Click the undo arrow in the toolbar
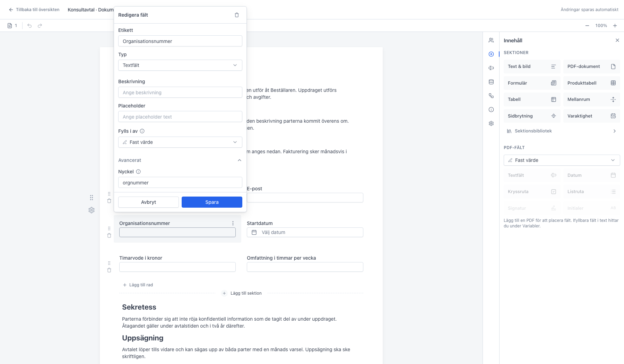This screenshot has width=624, height=364. (29, 26)
